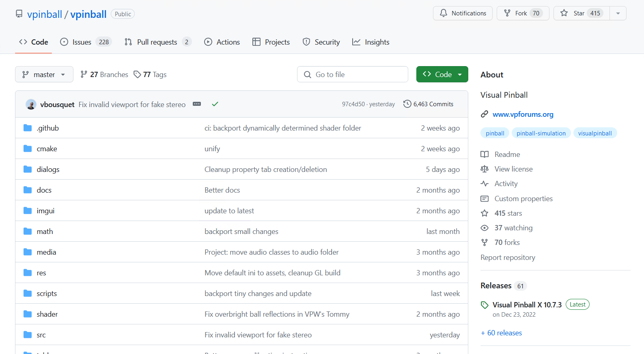The height and width of the screenshot is (354, 644).
Task: Open the vbousquet author link
Action: click(57, 105)
